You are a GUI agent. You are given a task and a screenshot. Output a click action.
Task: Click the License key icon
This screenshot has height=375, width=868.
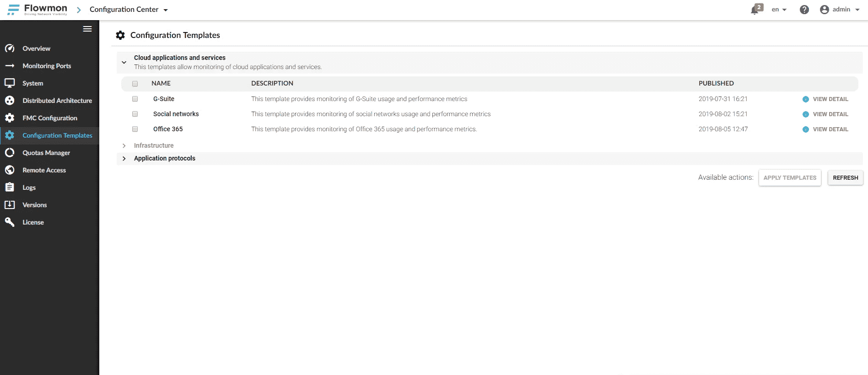tap(10, 222)
